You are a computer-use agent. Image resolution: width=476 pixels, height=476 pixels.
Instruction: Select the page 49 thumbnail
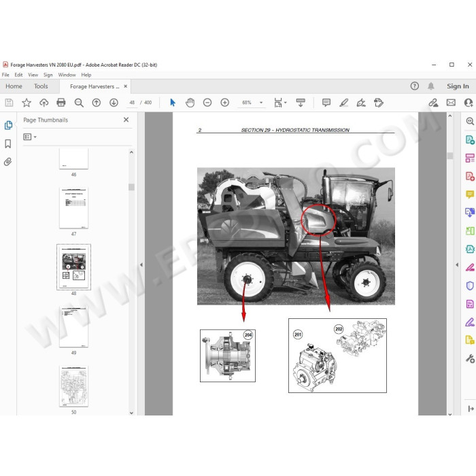[73, 326]
